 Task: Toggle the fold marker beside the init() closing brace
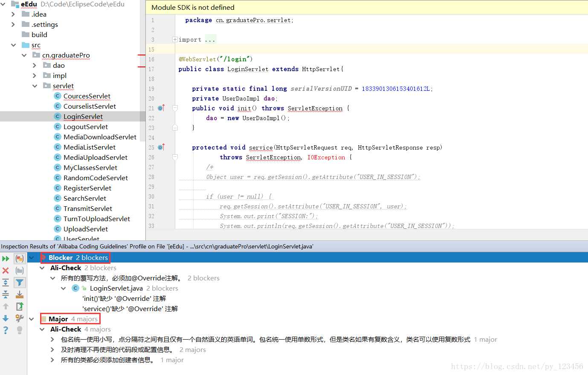(175, 127)
